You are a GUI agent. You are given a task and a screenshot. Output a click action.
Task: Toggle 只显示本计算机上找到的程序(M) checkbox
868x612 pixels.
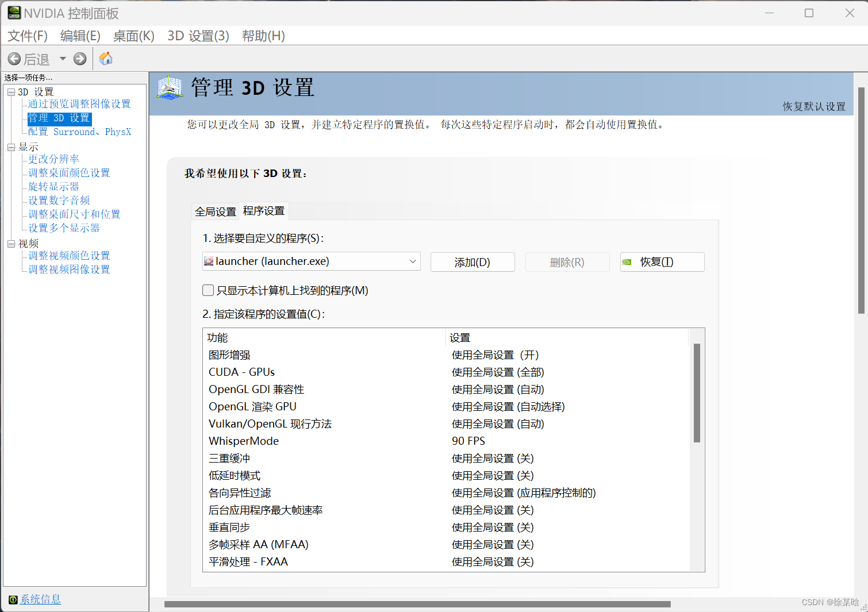(x=208, y=290)
